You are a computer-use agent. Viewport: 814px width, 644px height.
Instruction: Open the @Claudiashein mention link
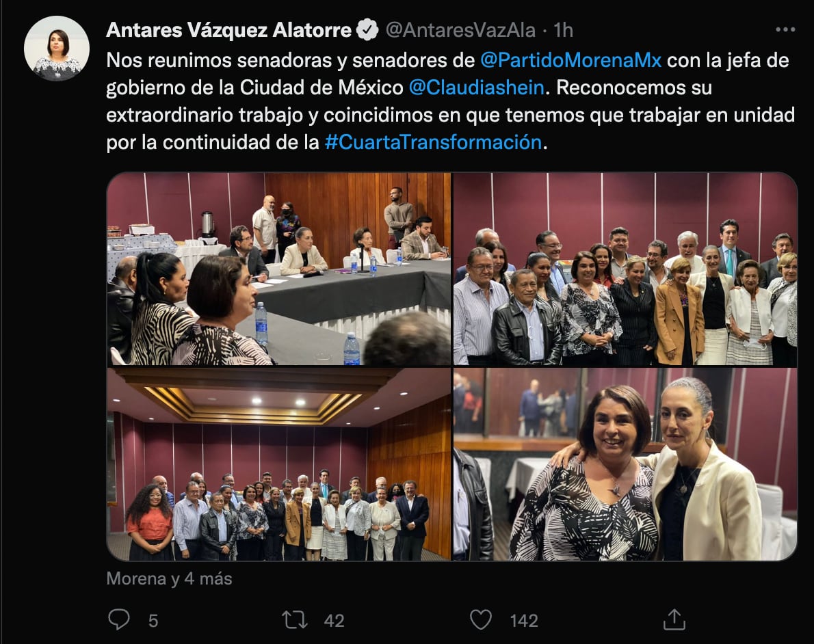[x=476, y=88]
